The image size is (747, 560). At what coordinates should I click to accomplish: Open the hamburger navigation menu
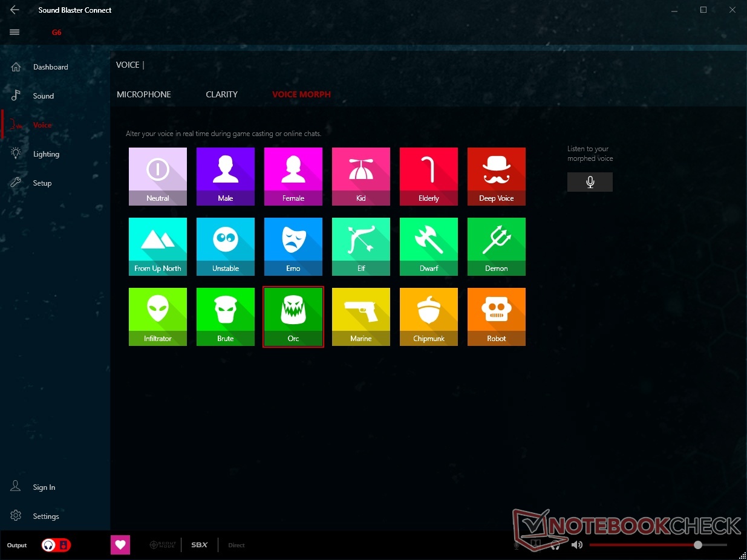15,32
